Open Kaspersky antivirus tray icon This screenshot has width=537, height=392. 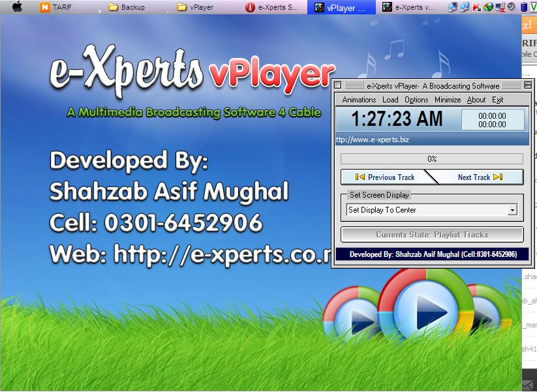(476, 7)
